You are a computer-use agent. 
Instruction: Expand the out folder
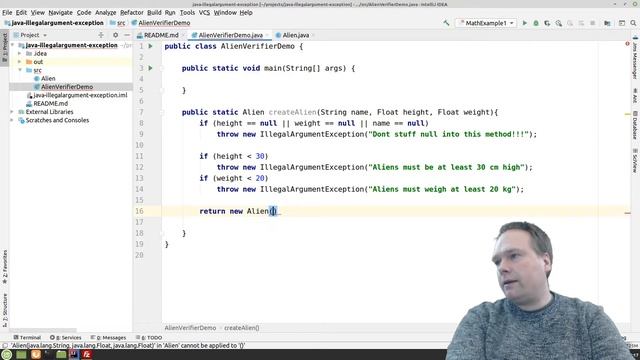point(20,62)
